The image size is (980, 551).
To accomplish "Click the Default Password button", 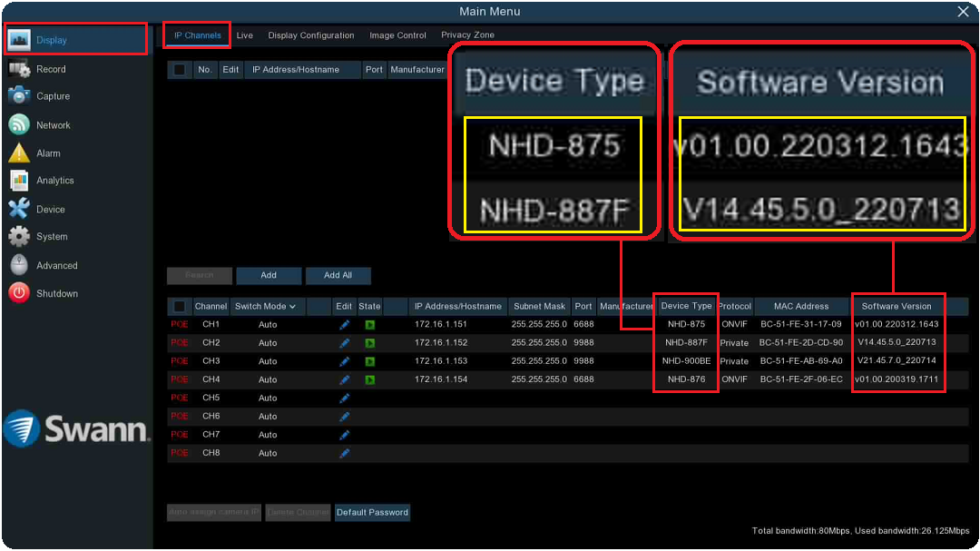I will 372,513.
